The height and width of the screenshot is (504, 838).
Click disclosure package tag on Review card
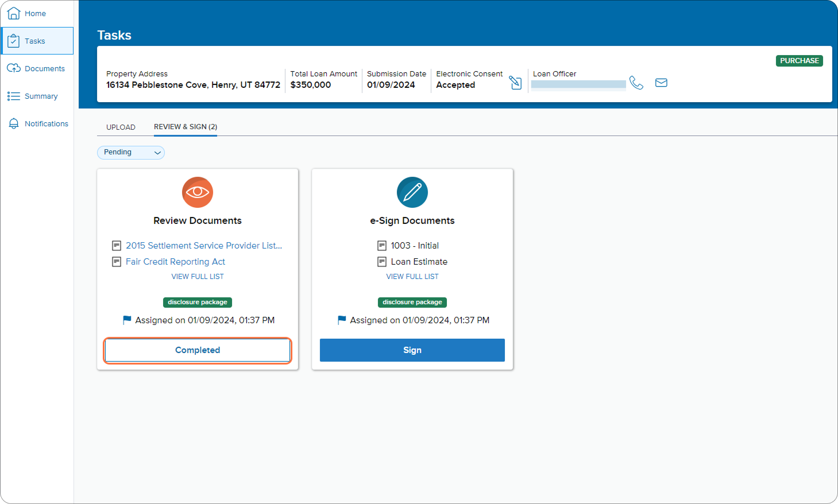click(198, 303)
